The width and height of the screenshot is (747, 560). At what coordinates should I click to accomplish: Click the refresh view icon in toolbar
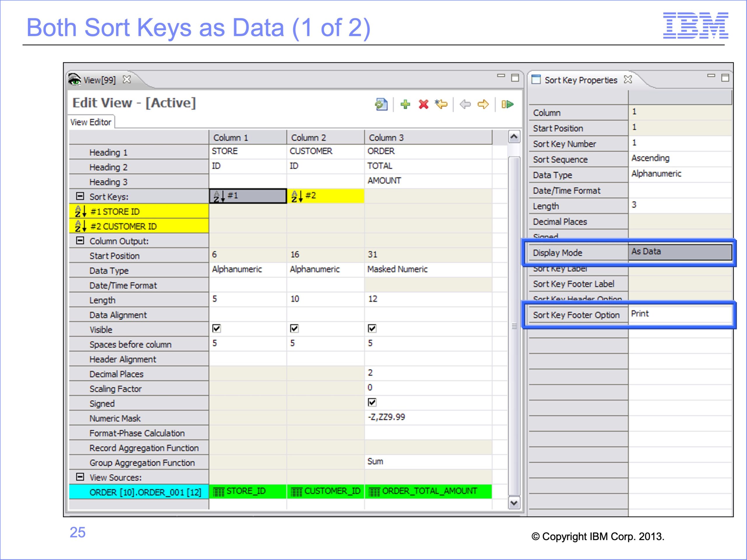pyautogui.click(x=381, y=104)
